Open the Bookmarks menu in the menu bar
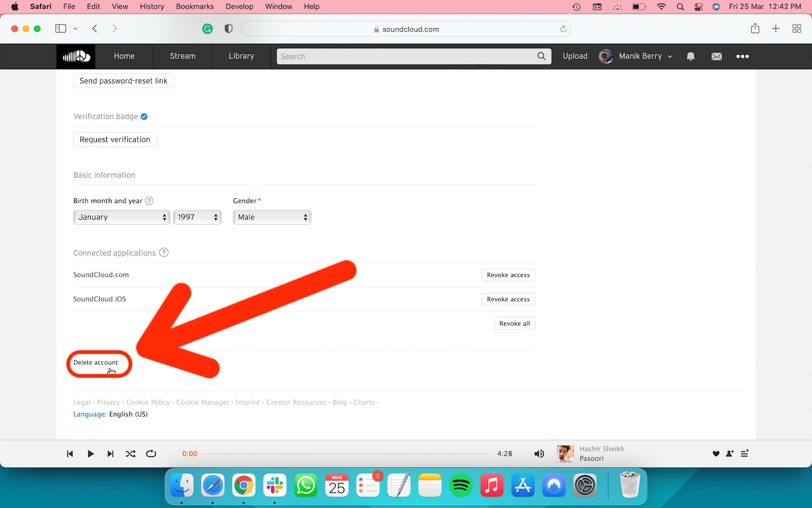This screenshot has height=508, width=812. pos(195,6)
